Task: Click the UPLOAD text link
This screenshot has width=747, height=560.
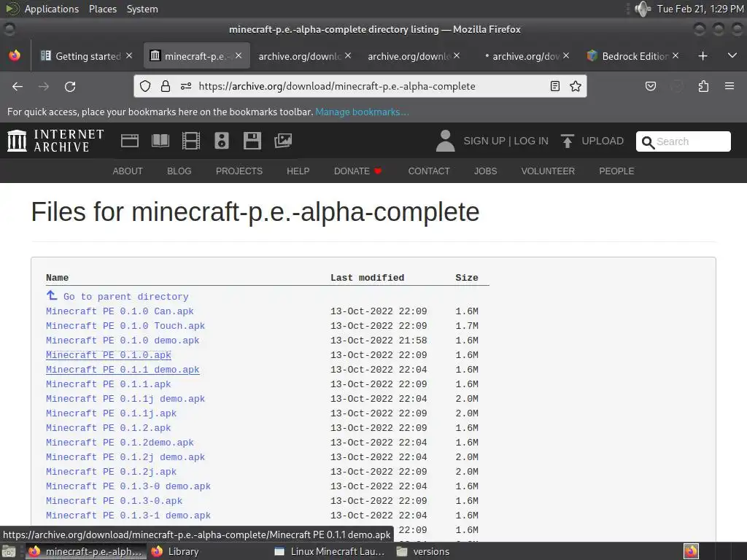Action: (x=603, y=141)
